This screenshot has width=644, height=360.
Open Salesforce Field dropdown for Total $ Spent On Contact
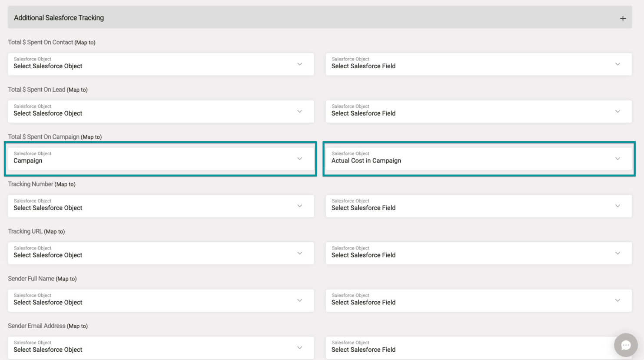(x=478, y=64)
